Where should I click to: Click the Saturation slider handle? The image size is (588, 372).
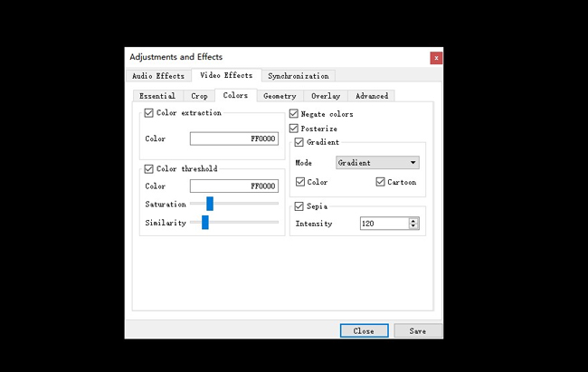(x=210, y=204)
